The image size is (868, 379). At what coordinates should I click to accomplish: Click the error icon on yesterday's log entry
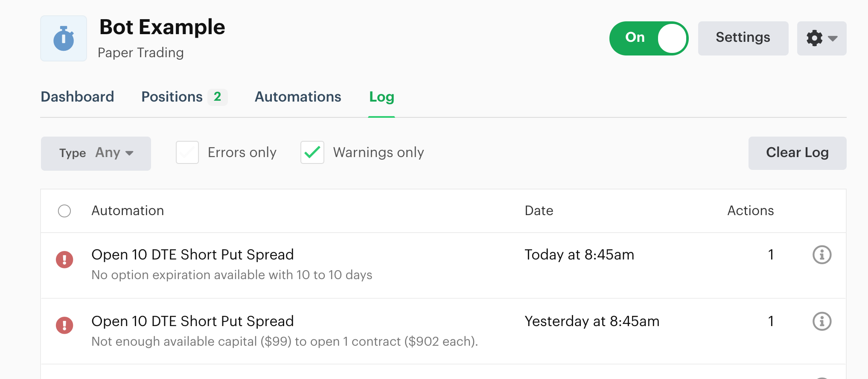click(x=64, y=326)
